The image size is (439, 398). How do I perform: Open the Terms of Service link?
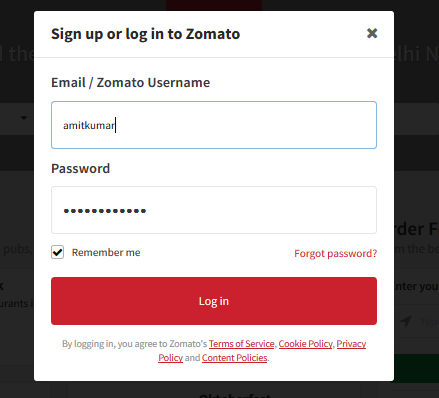coord(242,344)
